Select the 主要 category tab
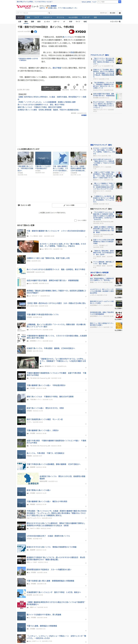Viewport: 138px width, 644px height. (x=20, y=21)
